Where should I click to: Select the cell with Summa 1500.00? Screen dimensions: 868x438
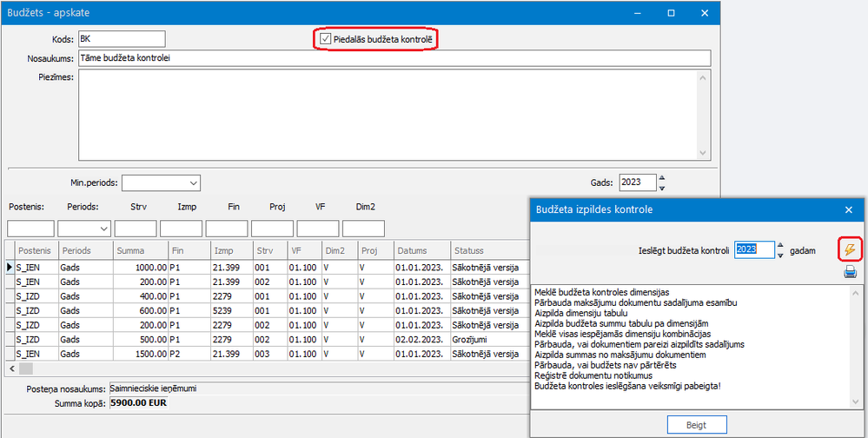tap(141, 354)
